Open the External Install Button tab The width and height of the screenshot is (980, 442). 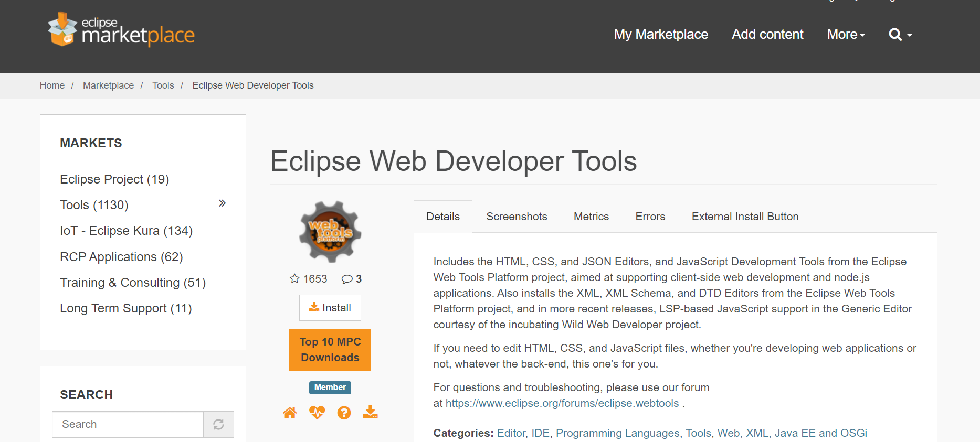point(745,217)
